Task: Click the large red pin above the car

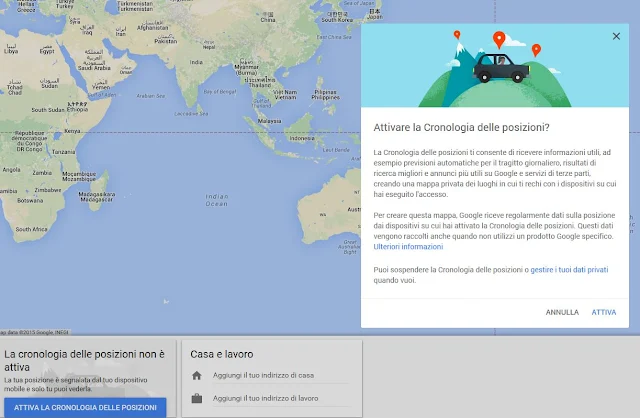Action: click(x=499, y=40)
